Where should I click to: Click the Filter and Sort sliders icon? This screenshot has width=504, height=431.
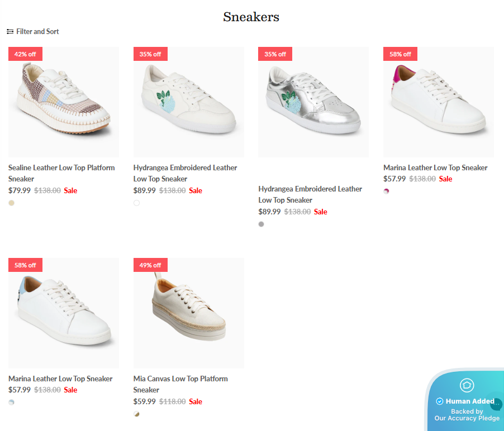(x=10, y=32)
